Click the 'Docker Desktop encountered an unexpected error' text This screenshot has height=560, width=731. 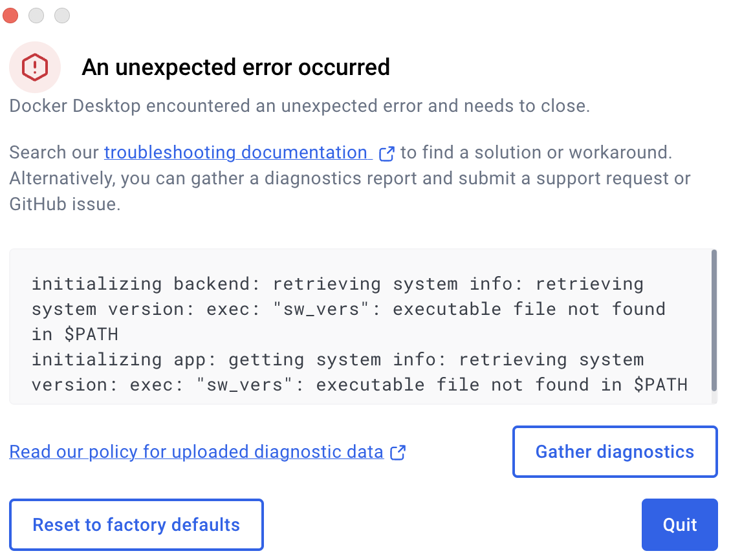[x=300, y=106]
